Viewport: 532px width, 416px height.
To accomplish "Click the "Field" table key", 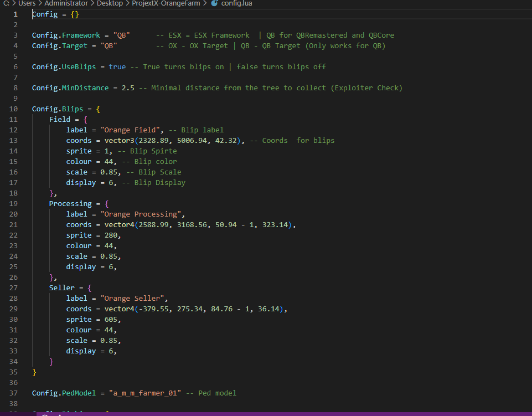I will tap(60, 120).
